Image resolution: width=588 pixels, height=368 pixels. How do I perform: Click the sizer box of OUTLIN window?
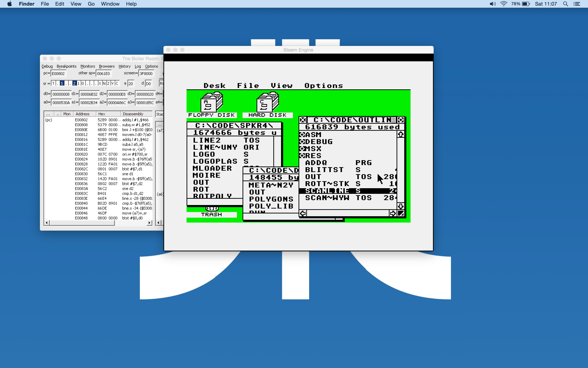tap(401, 213)
